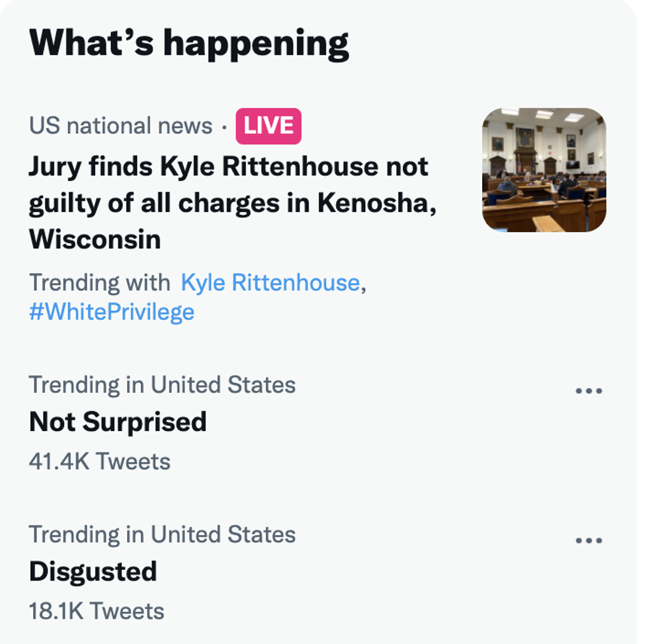Screen dimensions: 648x644
Task: Click the Trending with label
Action: (x=99, y=283)
